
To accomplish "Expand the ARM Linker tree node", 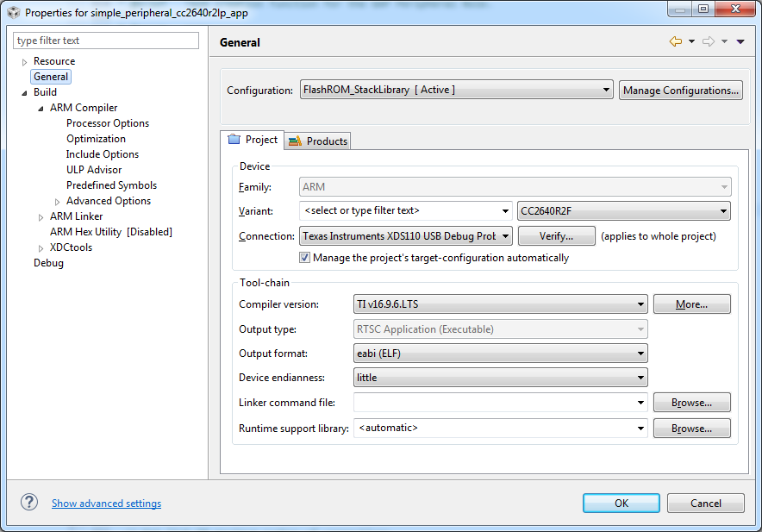I will [41, 217].
